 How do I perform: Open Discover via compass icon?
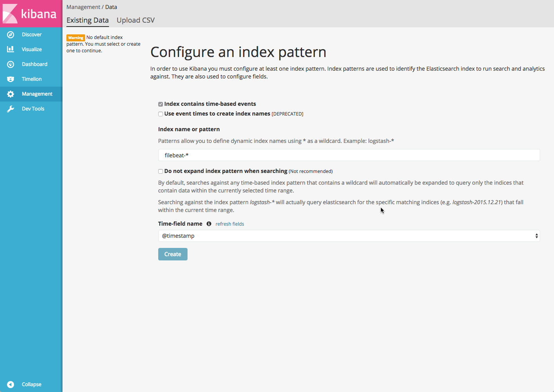[11, 35]
